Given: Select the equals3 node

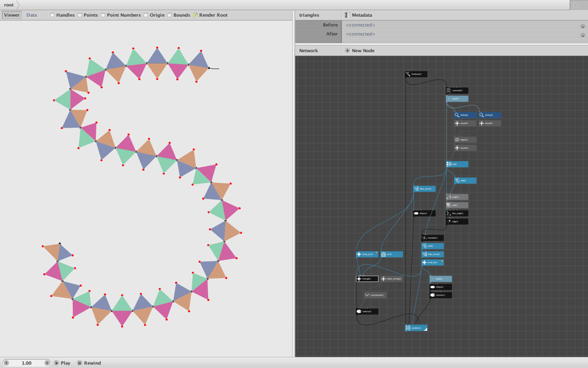Looking at the screenshot, I should coord(465,148).
